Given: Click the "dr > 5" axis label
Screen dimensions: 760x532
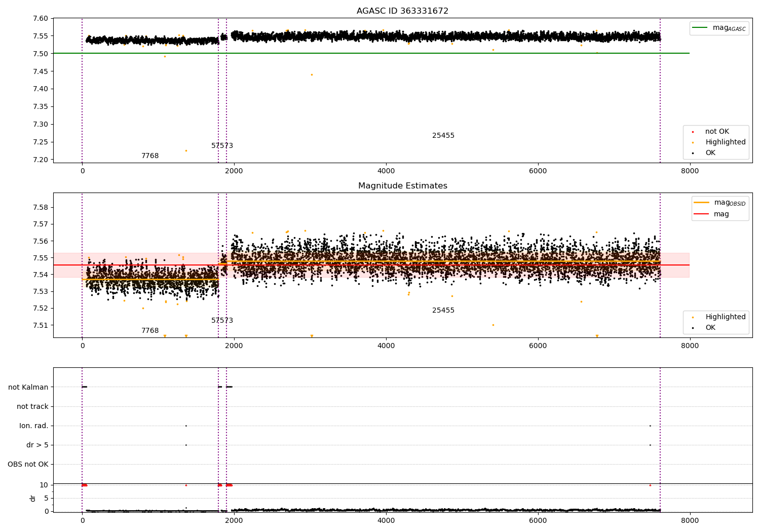Looking at the screenshot, I should coord(37,445).
